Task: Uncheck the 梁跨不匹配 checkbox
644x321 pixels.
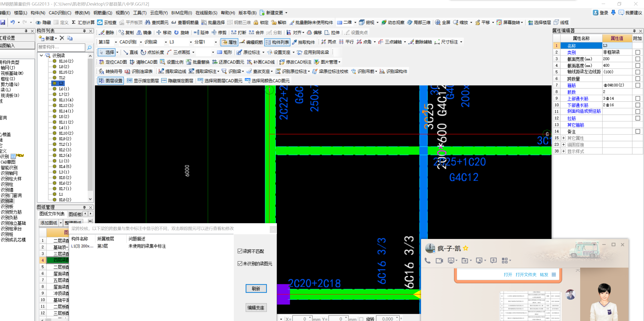Action: coord(240,251)
